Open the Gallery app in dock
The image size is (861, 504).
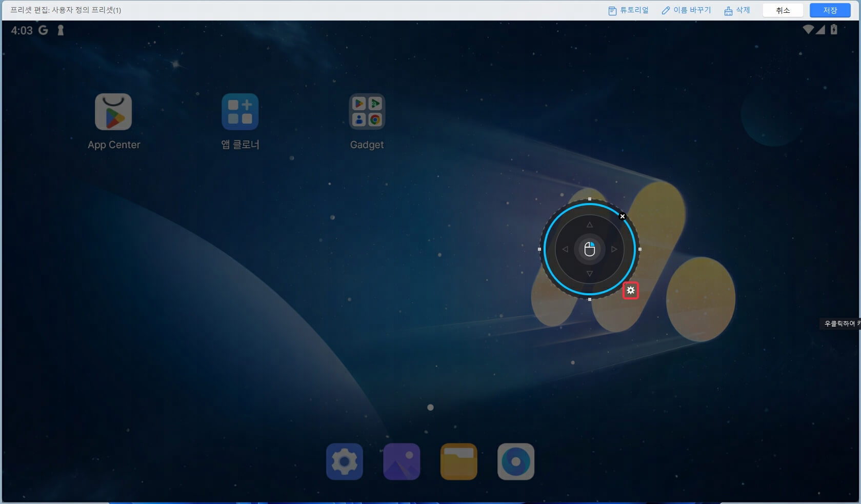(402, 462)
